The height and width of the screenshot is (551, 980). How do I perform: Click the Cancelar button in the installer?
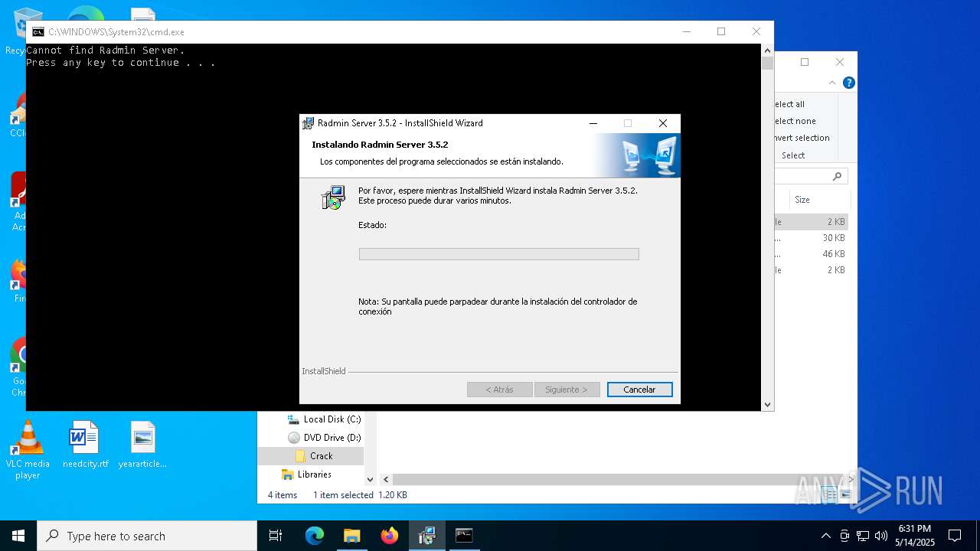pos(639,390)
